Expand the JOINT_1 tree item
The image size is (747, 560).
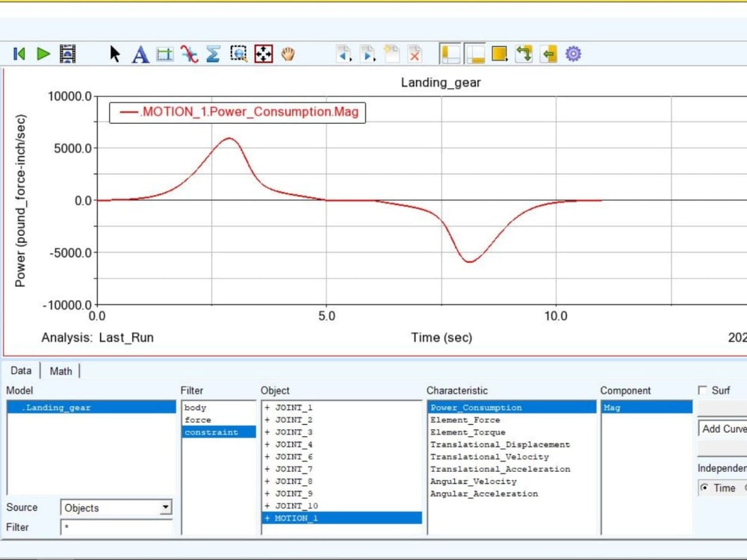pyautogui.click(x=267, y=408)
